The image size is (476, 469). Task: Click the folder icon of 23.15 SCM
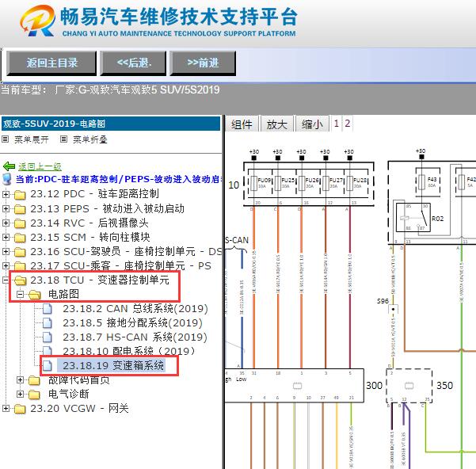tap(20, 238)
